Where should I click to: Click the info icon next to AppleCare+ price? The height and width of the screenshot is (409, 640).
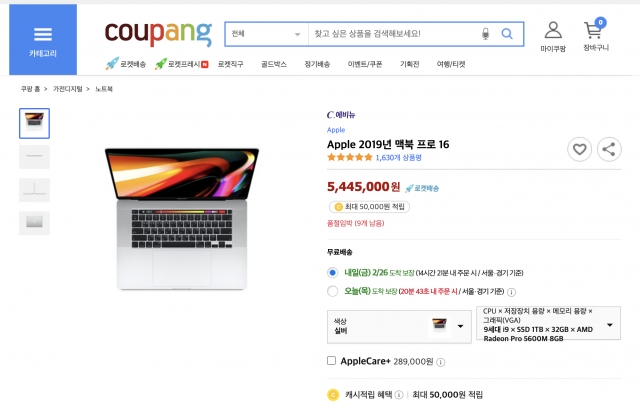441,362
